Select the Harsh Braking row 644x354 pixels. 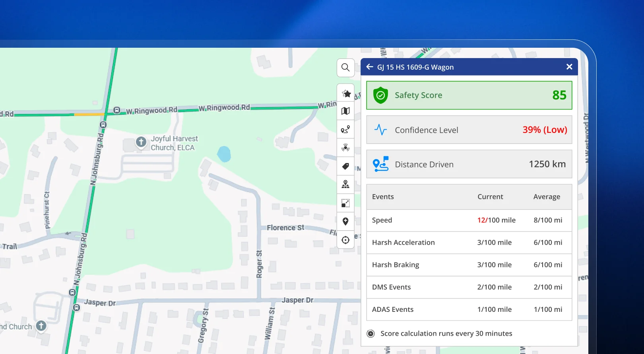pyautogui.click(x=469, y=265)
